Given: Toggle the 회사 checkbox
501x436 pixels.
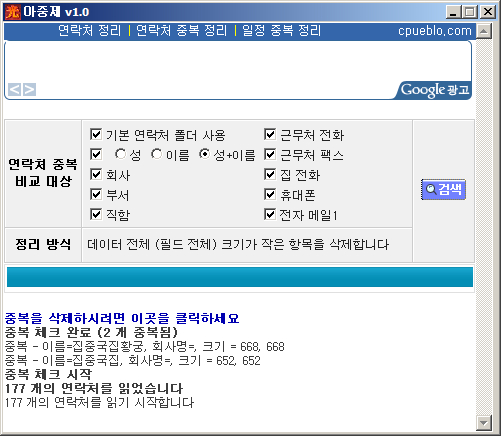Looking at the screenshot, I should (x=96, y=174).
